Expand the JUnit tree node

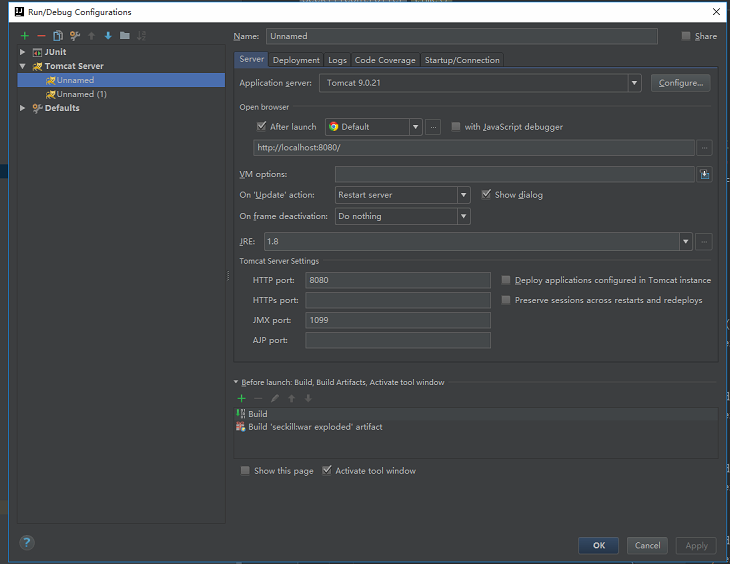click(22, 52)
